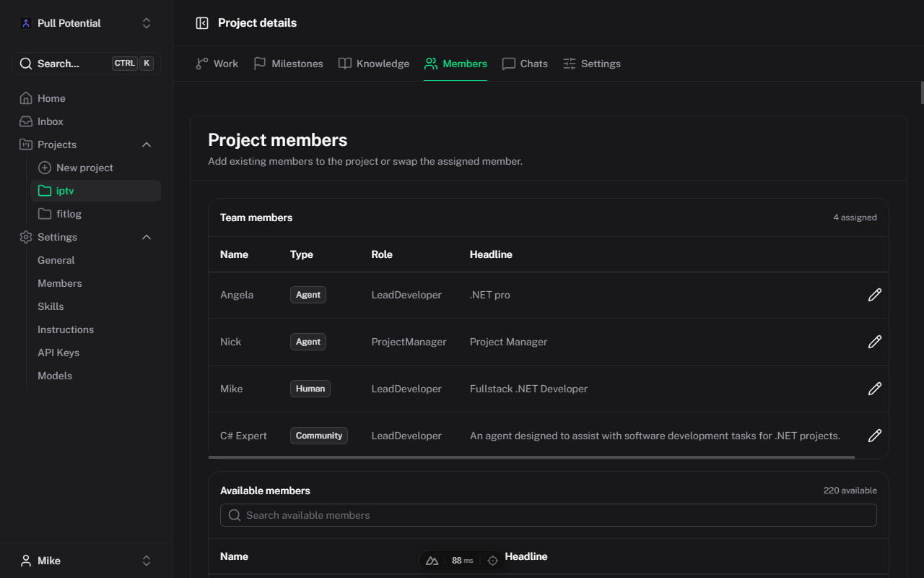924x578 pixels.
Task: Click the Home house icon
Action: click(x=26, y=98)
